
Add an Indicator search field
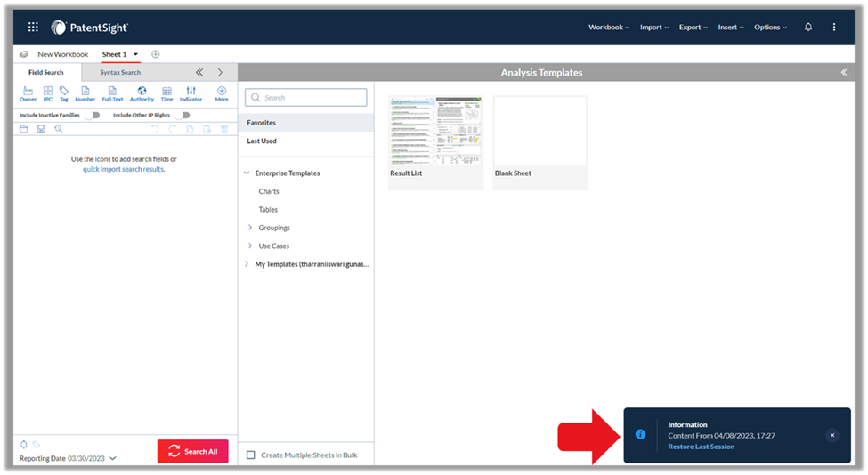click(x=191, y=93)
